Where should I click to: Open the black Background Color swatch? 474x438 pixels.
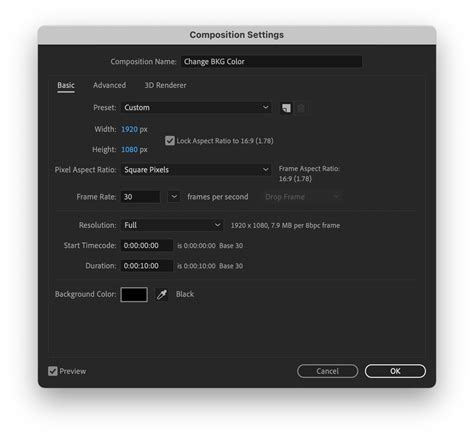(x=134, y=295)
